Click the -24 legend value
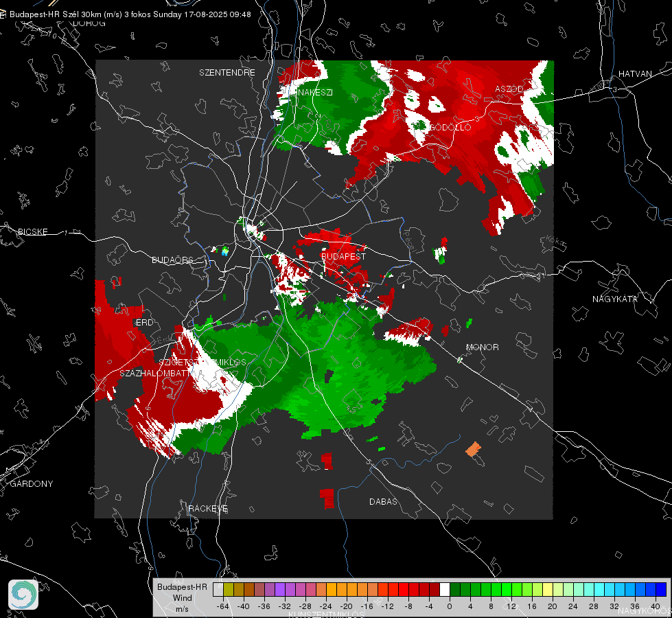 coord(326,607)
